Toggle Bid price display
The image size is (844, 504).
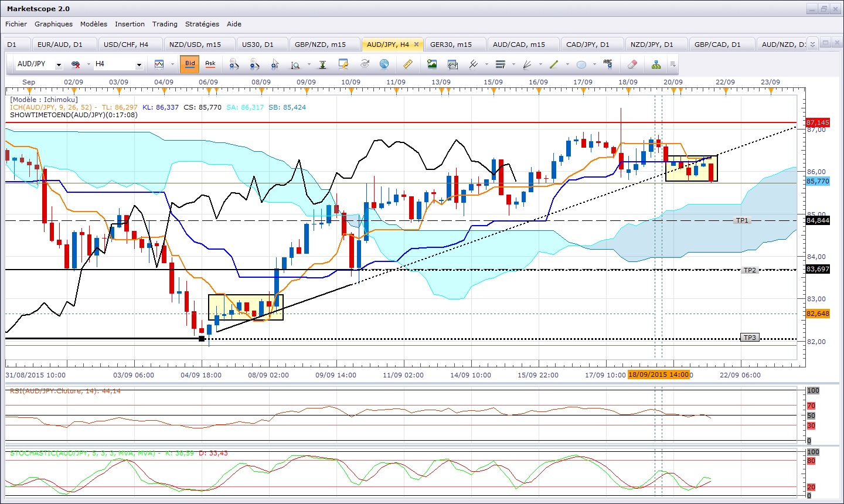(190, 64)
